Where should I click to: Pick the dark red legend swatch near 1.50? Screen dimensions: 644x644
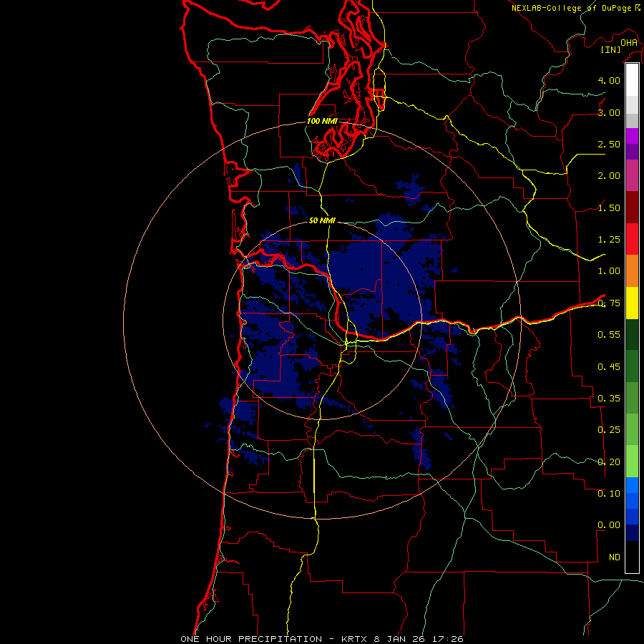pos(632,208)
